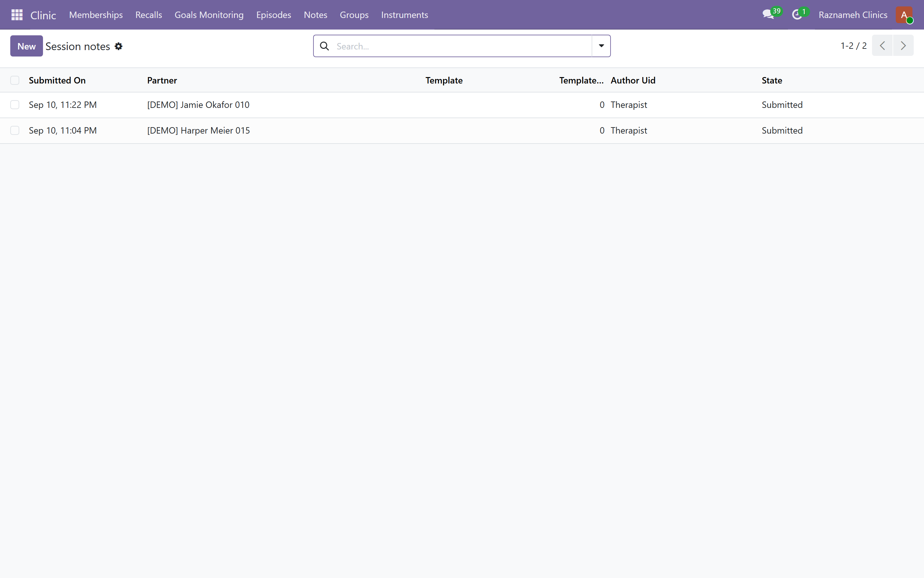Click Therapist in the Jamie Okafor row
924x578 pixels.
pos(629,105)
